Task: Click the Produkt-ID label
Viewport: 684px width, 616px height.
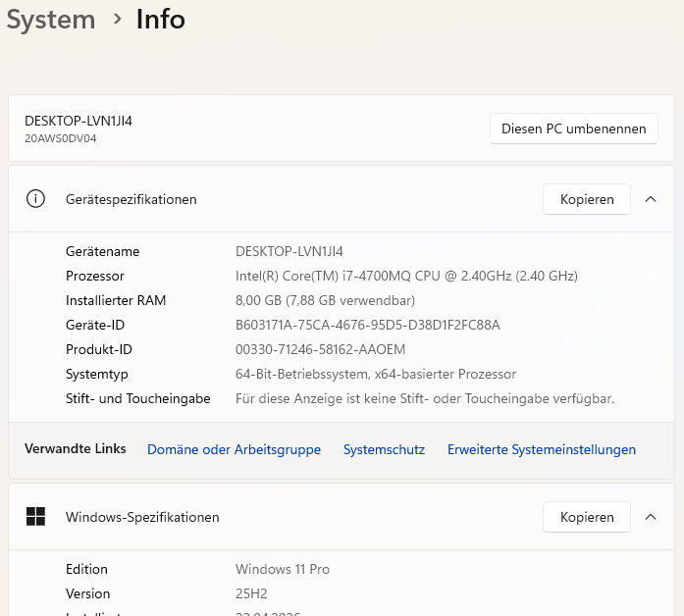Action: 99,349
